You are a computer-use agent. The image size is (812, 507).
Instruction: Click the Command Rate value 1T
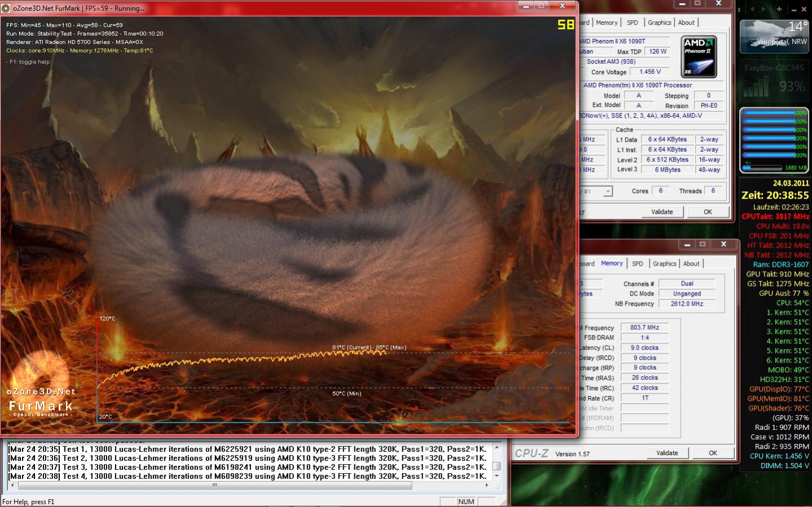click(645, 398)
